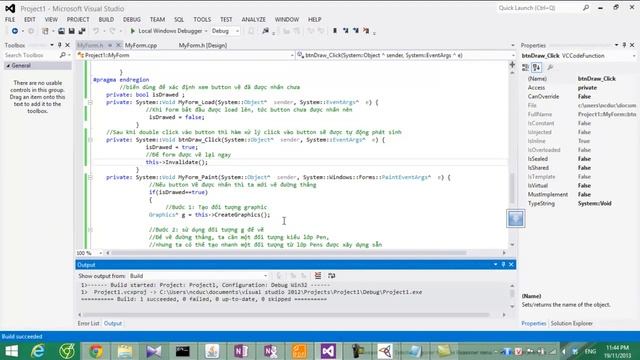Click the Properties wrench property pages icon
The image size is (640, 360).
550,67
